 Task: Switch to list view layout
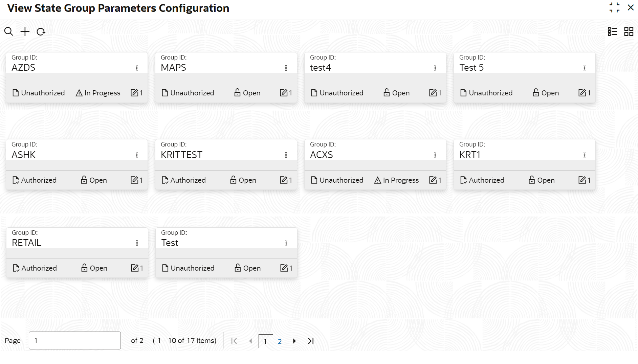click(x=612, y=32)
